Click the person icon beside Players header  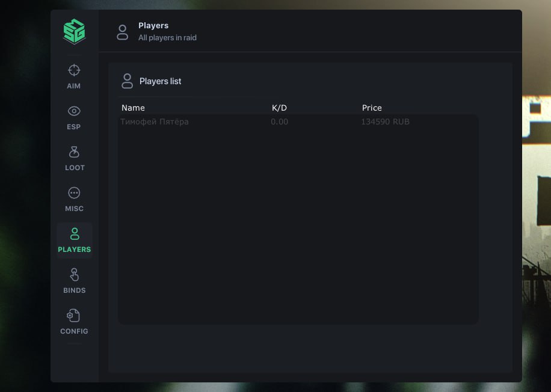pos(122,32)
